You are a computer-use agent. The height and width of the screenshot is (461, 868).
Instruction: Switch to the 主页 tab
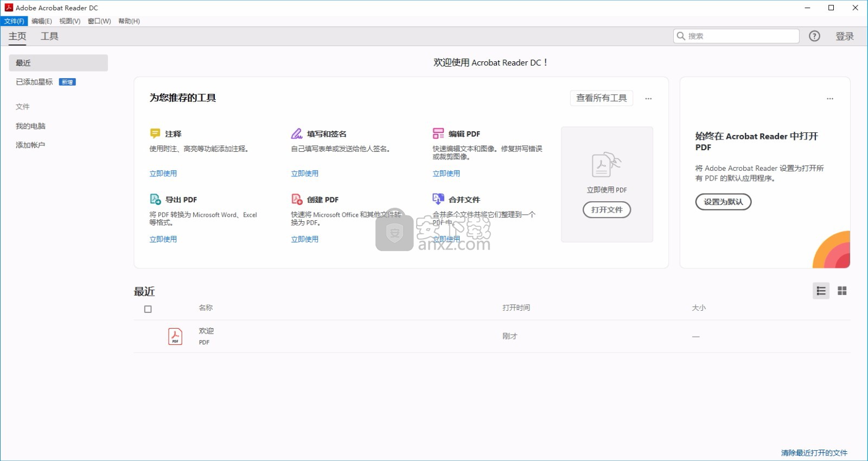[17, 36]
